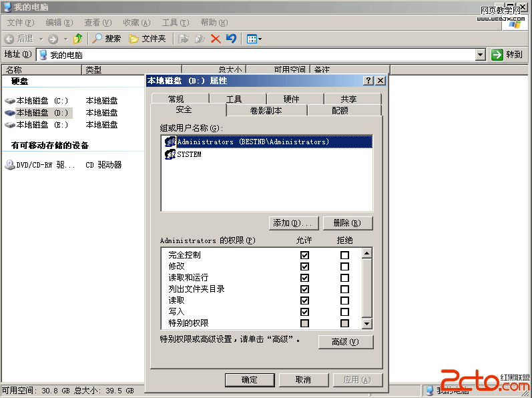The height and width of the screenshot is (398, 532).
Task: Click the 确定 button
Action: click(x=250, y=380)
